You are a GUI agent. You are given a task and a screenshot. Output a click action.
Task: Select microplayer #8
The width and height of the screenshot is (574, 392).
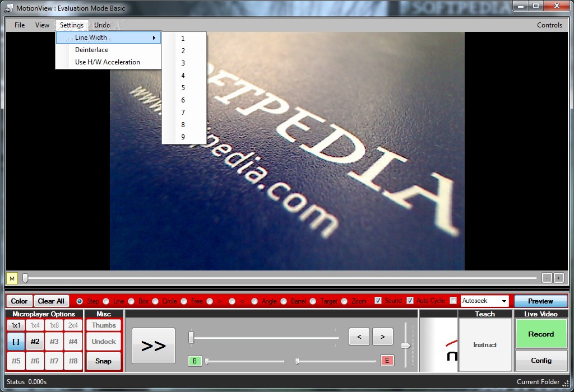[x=73, y=361]
